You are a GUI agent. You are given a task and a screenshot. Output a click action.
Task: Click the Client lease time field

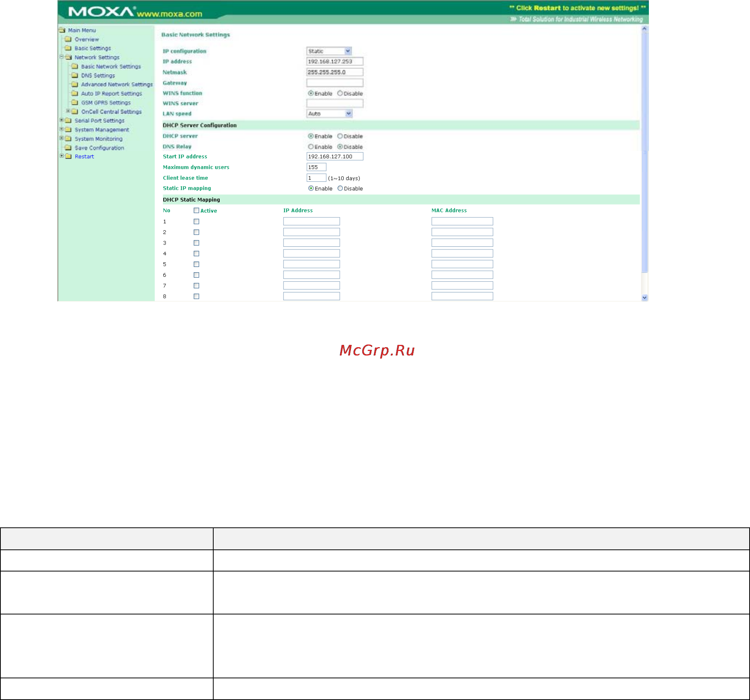pyautogui.click(x=316, y=178)
